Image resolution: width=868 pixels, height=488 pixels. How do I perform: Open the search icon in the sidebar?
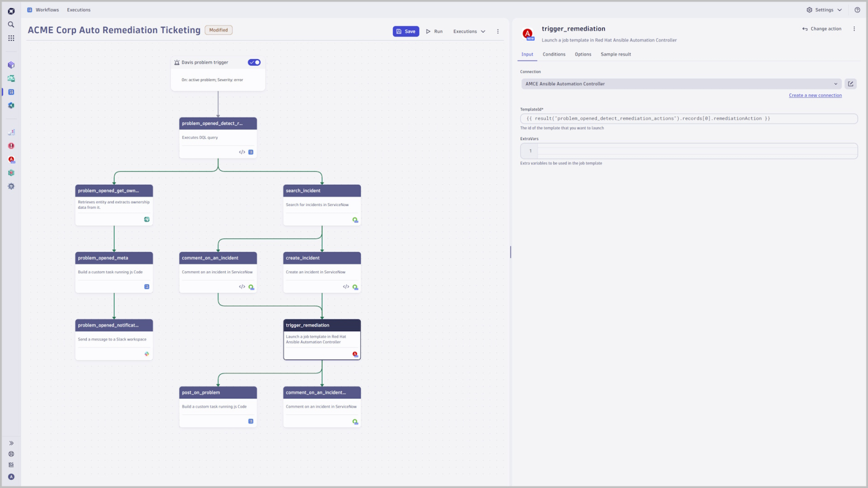11,24
